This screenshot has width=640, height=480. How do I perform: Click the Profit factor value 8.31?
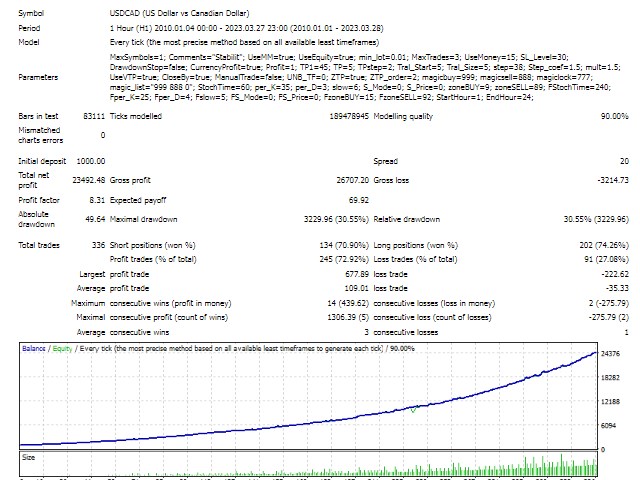pos(97,200)
